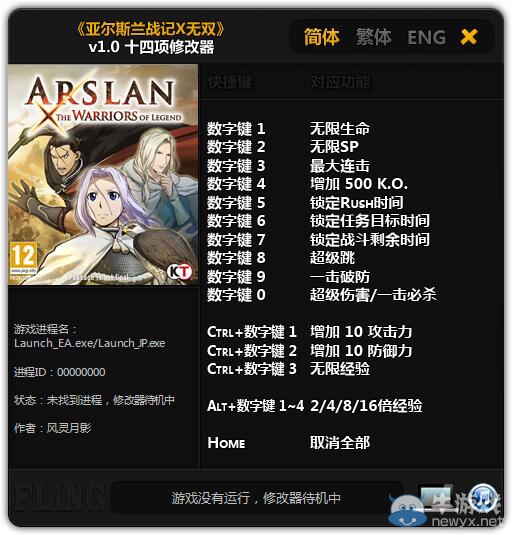The image size is (512, 535).
Task: Click 超级伤害/一击必杀 option
Action: pos(373,295)
